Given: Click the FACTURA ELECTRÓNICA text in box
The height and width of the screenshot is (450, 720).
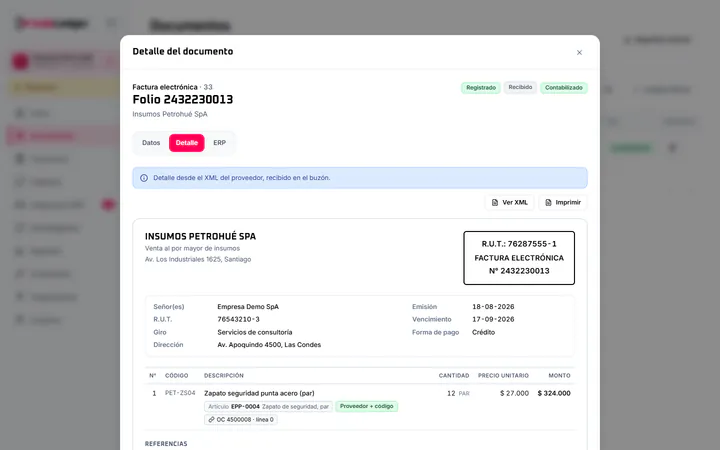Looking at the screenshot, I should 519,258.
